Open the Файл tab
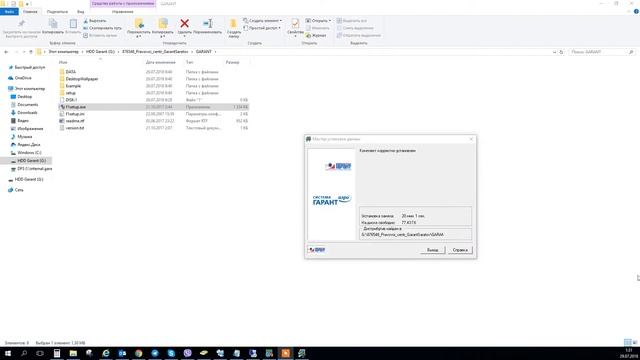The width and height of the screenshot is (640, 360). pos(9,12)
